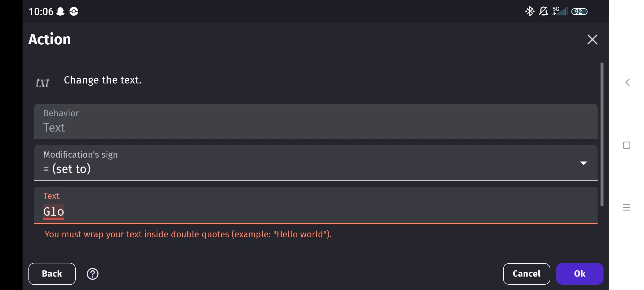Open the Behavior selector showing Text
The image size is (644, 290).
coord(316,122)
